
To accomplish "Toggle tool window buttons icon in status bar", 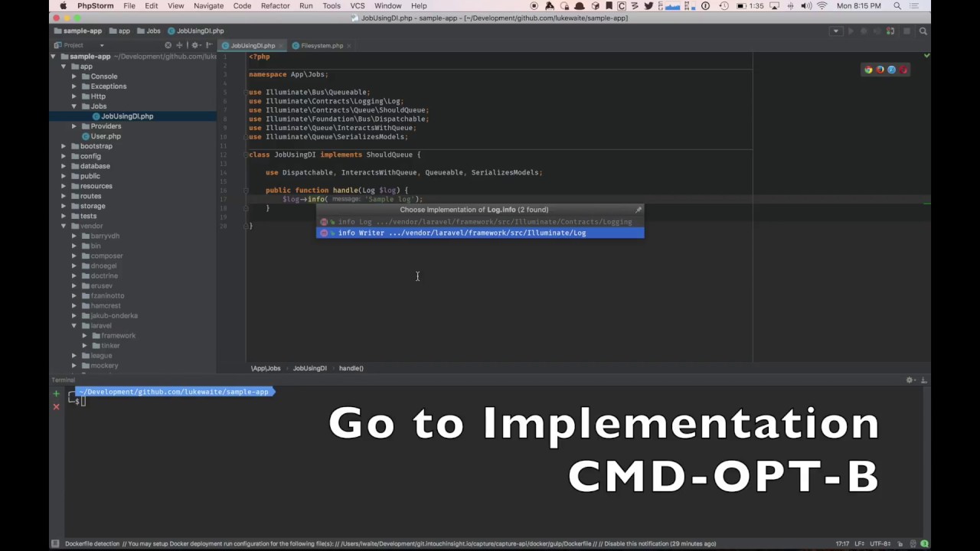I will [54, 543].
